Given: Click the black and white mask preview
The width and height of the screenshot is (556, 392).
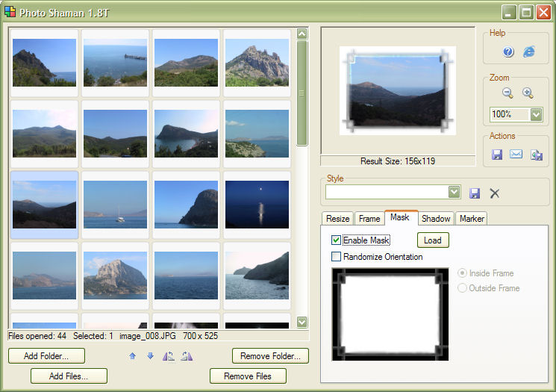Looking at the screenshot, I should click(390, 314).
